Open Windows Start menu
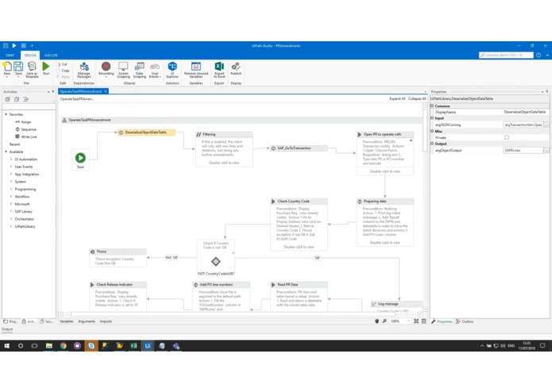This screenshot has width=552, height=392. click(x=6, y=346)
